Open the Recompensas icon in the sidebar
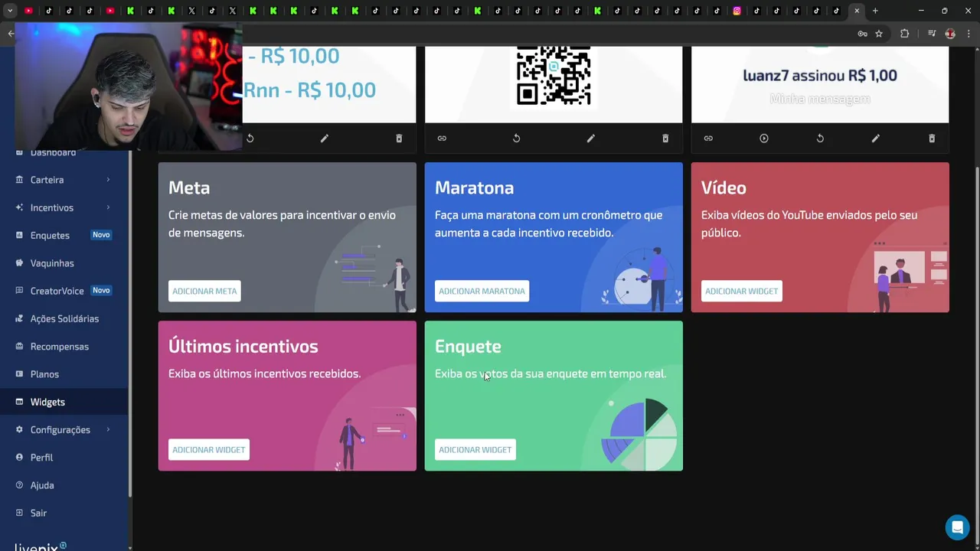This screenshot has height=551, width=980. [x=19, y=347]
